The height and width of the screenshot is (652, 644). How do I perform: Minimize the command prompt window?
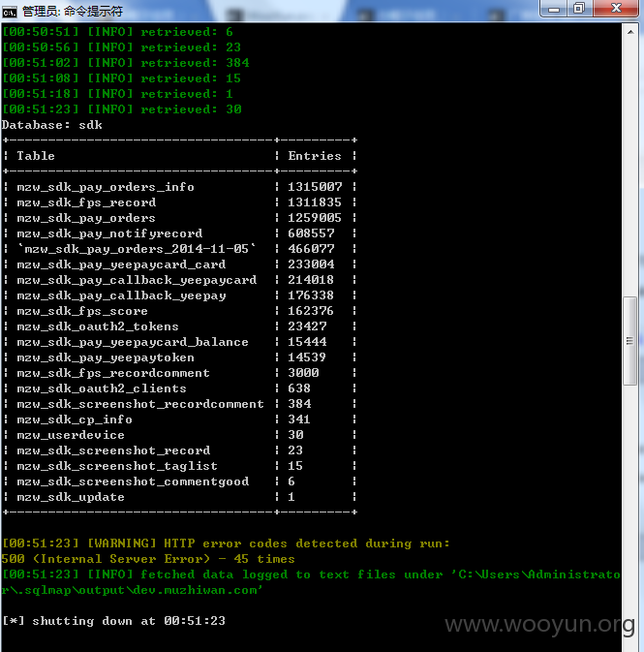[554, 9]
